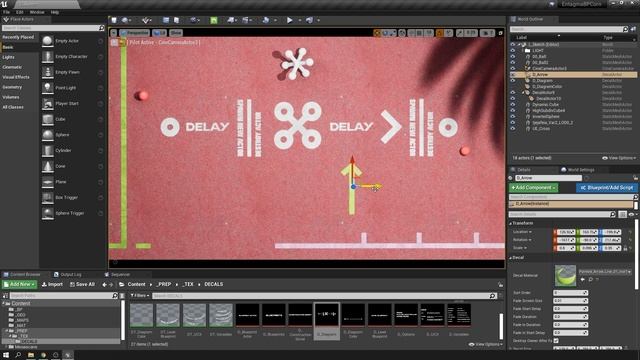Open the Filters dropdown in Content Browser

(140, 296)
